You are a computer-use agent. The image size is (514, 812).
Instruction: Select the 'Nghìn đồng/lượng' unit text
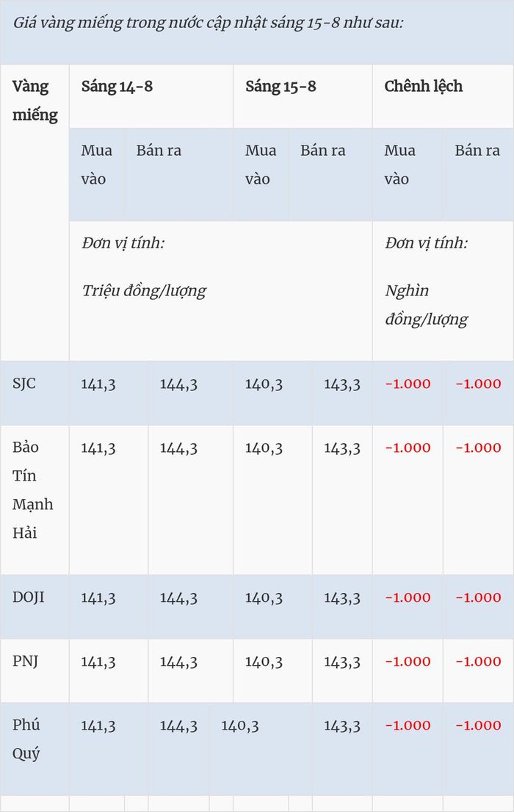pos(426,305)
